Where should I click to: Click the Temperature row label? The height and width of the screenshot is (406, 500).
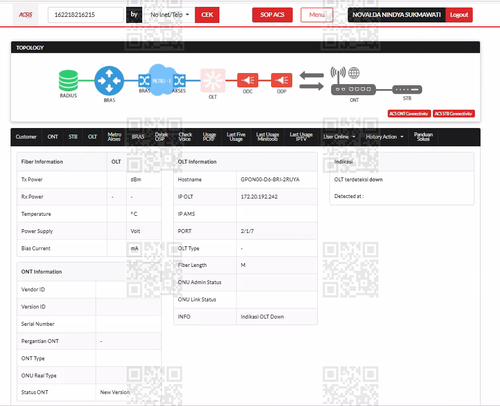pyautogui.click(x=36, y=214)
